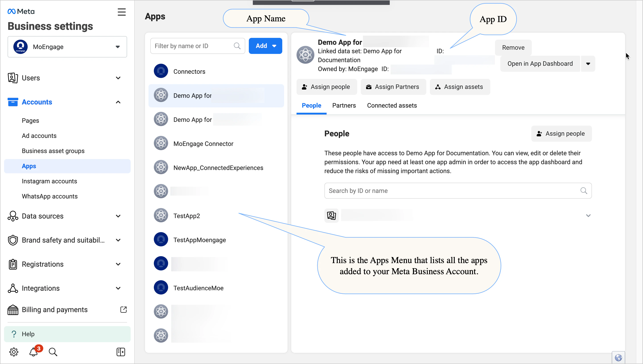This screenshot has height=364, width=643.
Task: Switch to the Partners tab
Action: pyautogui.click(x=344, y=105)
